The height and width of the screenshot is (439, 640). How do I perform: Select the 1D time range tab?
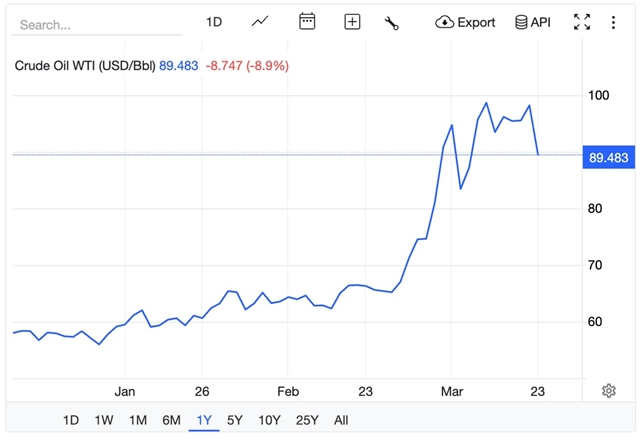coord(71,420)
